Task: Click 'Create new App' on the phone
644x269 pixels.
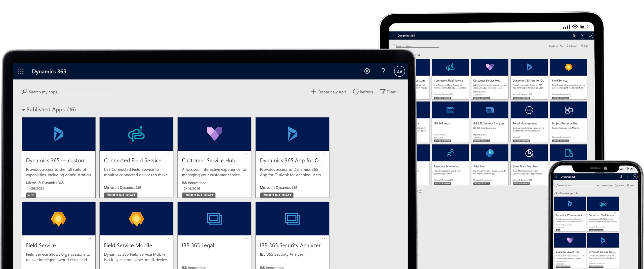Action: coord(605,186)
